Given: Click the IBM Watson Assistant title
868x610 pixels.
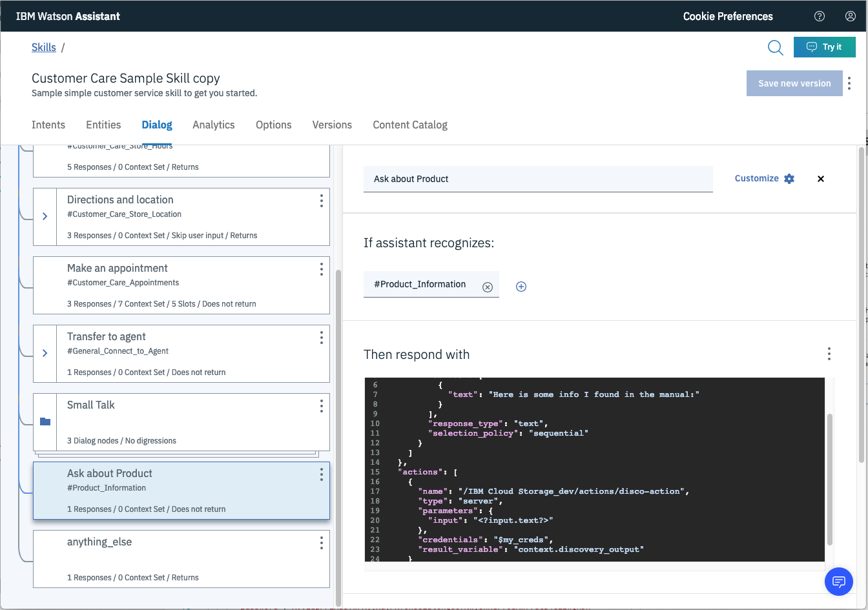Looking at the screenshot, I should (68, 16).
